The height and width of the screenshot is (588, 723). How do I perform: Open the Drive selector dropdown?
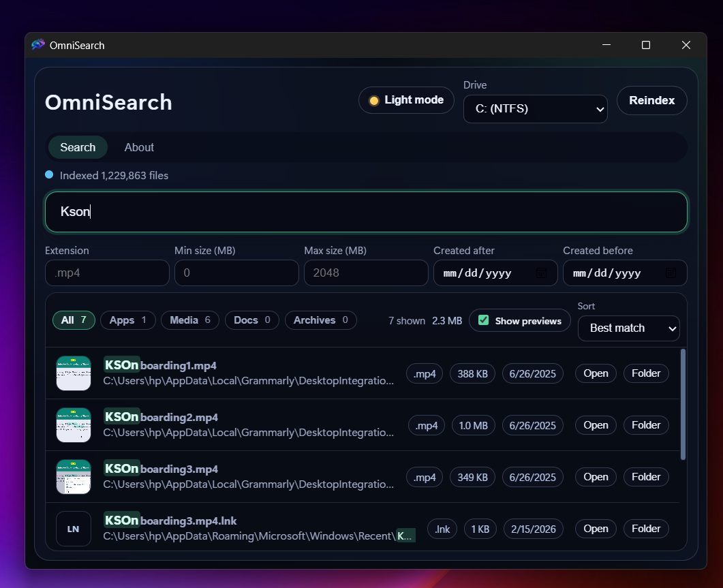[535, 109]
